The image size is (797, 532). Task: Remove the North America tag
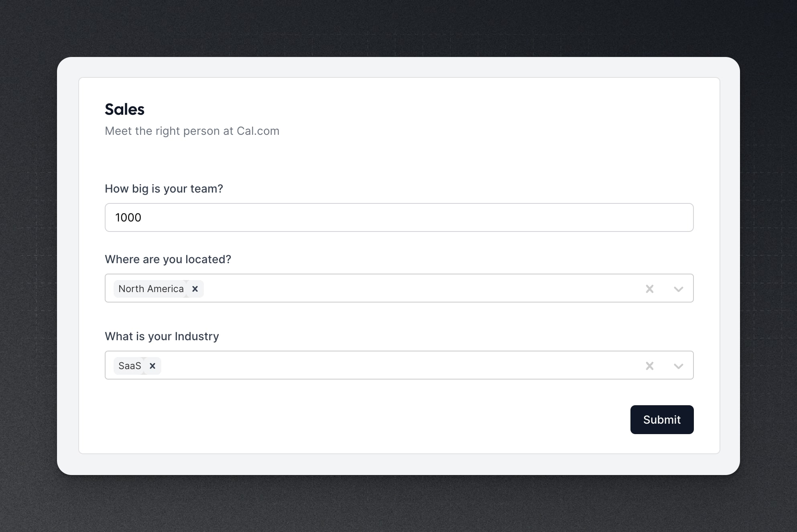pos(195,289)
